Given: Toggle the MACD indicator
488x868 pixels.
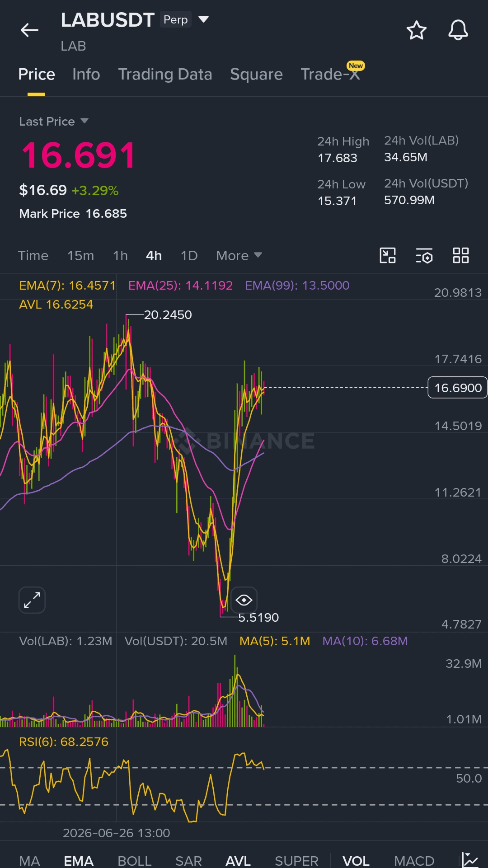Looking at the screenshot, I should [x=414, y=861].
